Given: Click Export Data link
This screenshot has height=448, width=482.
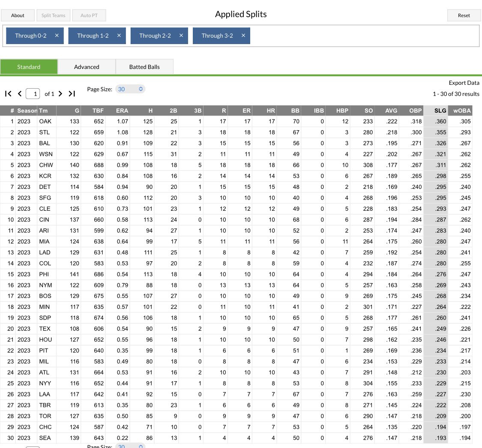Looking at the screenshot, I should 464,83.
